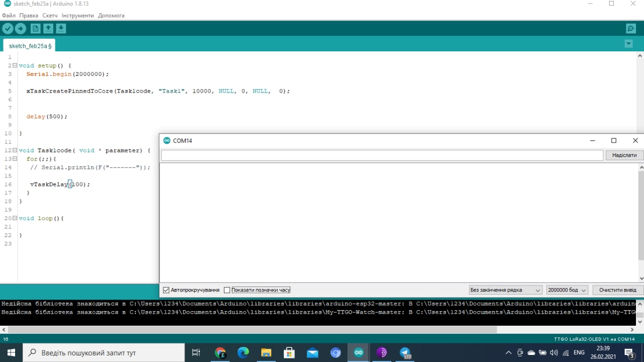Click the blue circular app icon beside Mail
Screen dimensions: 644x362
(x=336, y=352)
